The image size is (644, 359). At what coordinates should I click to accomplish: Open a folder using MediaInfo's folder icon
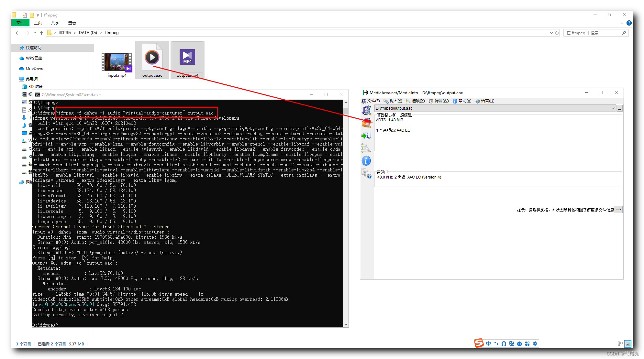pyautogui.click(x=367, y=123)
